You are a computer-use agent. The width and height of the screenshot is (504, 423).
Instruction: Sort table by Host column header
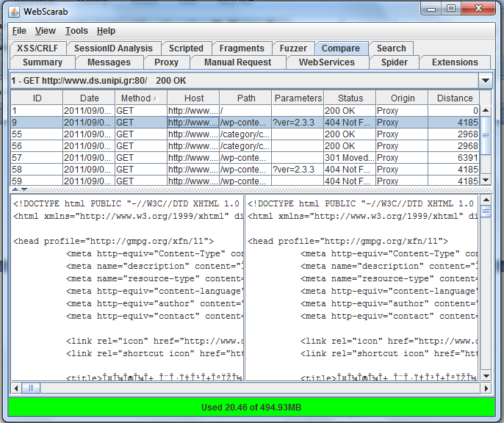coord(193,98)
